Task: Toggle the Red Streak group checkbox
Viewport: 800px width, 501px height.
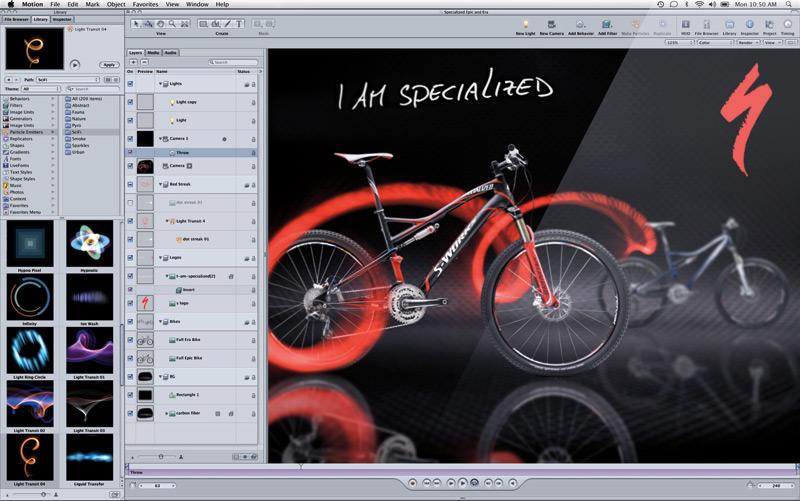Action: 130,184
